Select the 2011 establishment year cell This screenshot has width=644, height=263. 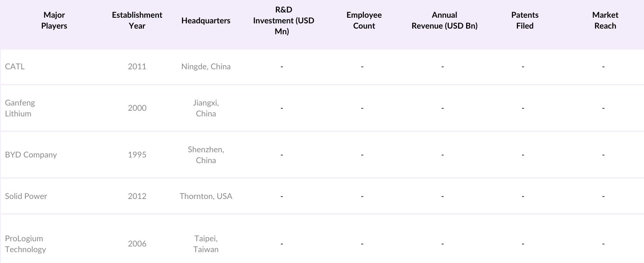click(x=137, y=66)
